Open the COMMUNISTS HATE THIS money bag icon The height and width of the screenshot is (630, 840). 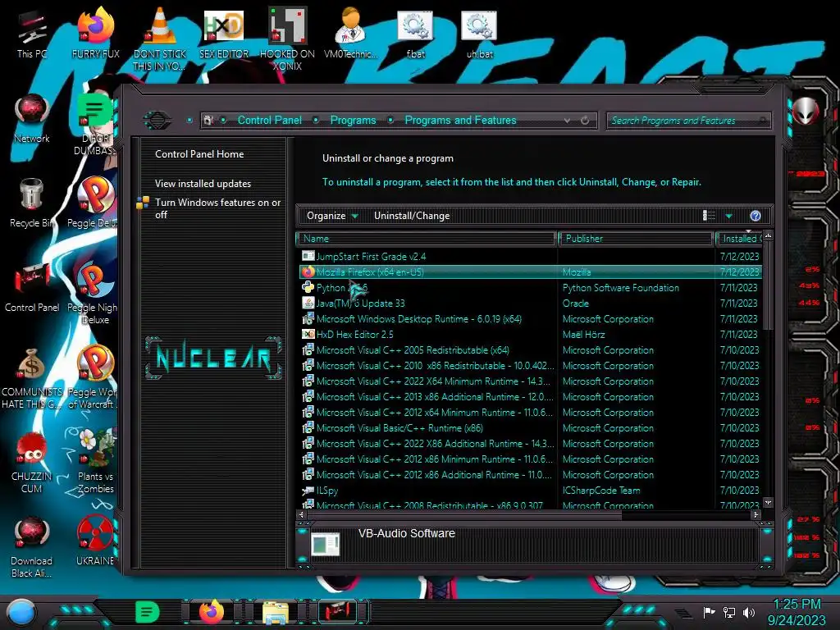[32, 377]
